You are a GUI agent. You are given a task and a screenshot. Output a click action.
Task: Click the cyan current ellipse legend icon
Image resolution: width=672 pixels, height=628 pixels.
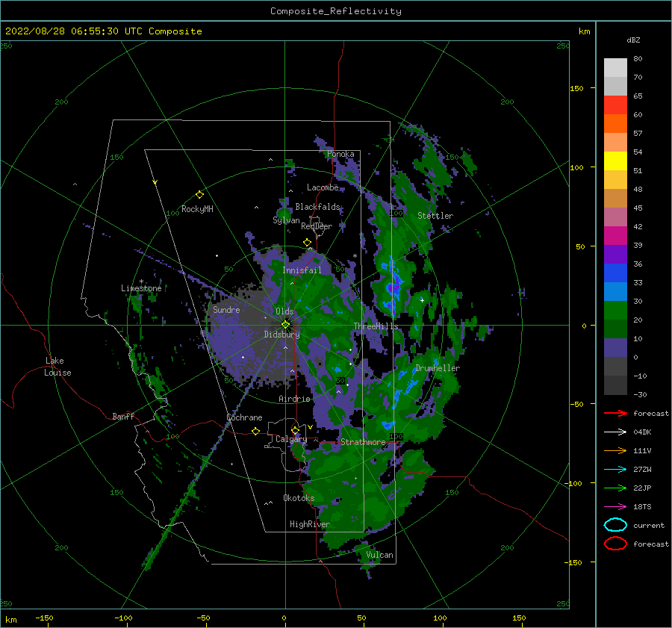tap(615, 525)
